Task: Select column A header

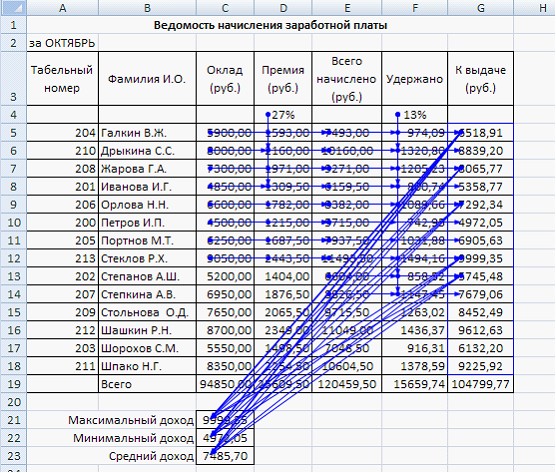Action: pyautogui.click(x=62, y=8)
